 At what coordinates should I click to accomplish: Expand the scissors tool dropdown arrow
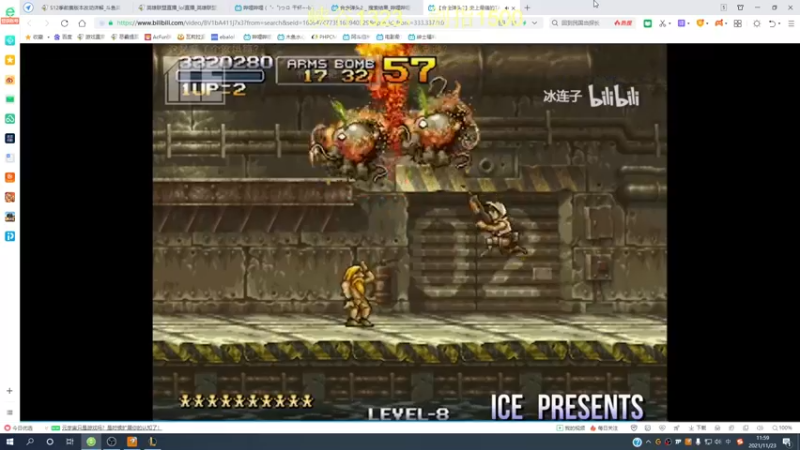(669, 23)
